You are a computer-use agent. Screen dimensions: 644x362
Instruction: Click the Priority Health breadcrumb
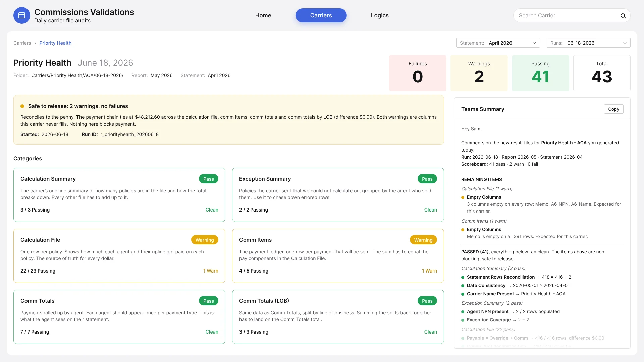(x=55, y=43)
